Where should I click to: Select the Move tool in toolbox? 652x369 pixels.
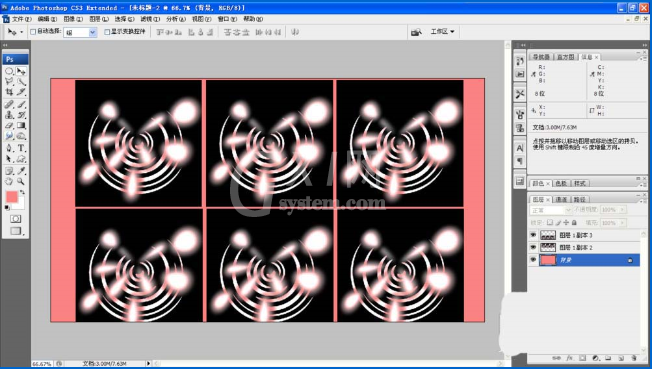pos(21,72)
